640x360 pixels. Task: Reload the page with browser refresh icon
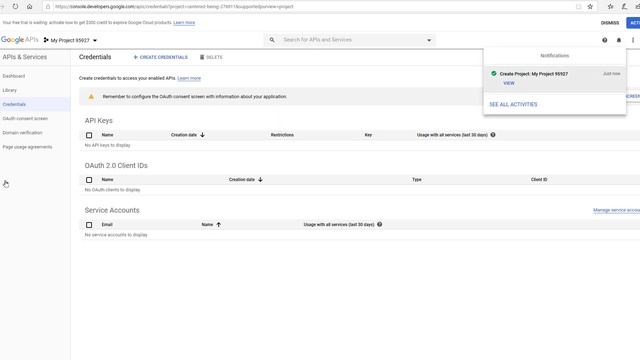coord(15,7)
